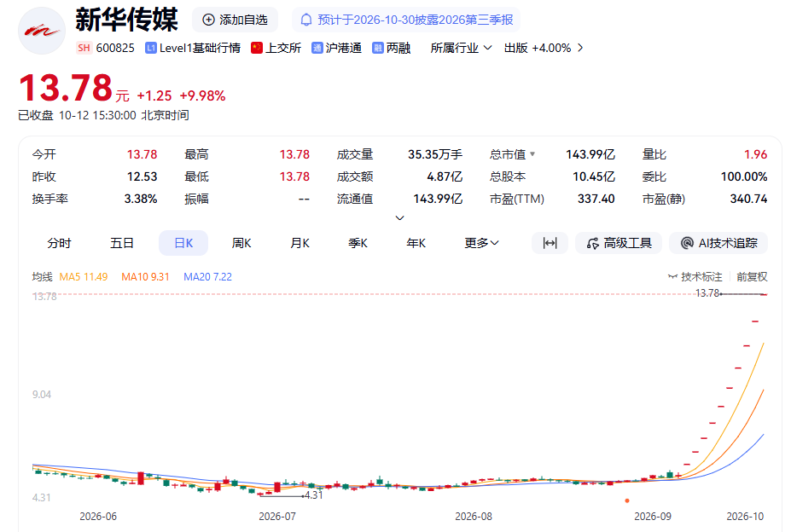Click the stock code 600825

[x=115, y=48]
